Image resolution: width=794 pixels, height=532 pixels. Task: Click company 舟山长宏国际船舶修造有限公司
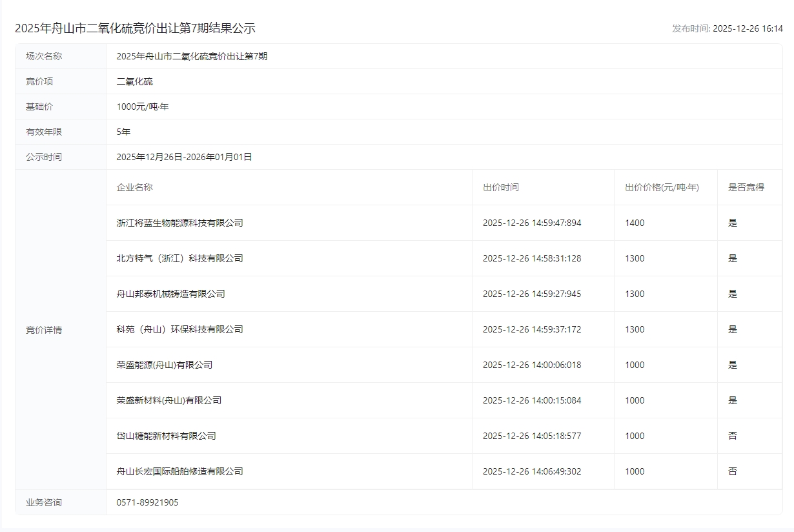[179, 471]
